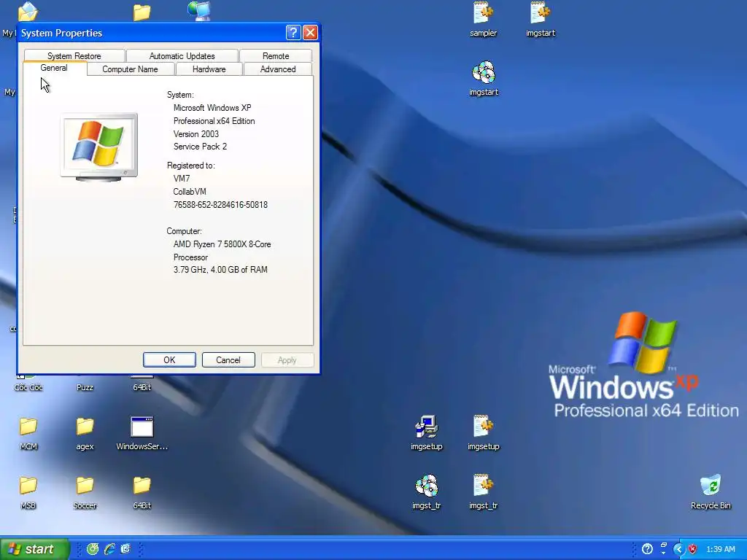Screen dimensions: 747x560
Task: Click the greyed-out Apply button
Action: [287, 360]
